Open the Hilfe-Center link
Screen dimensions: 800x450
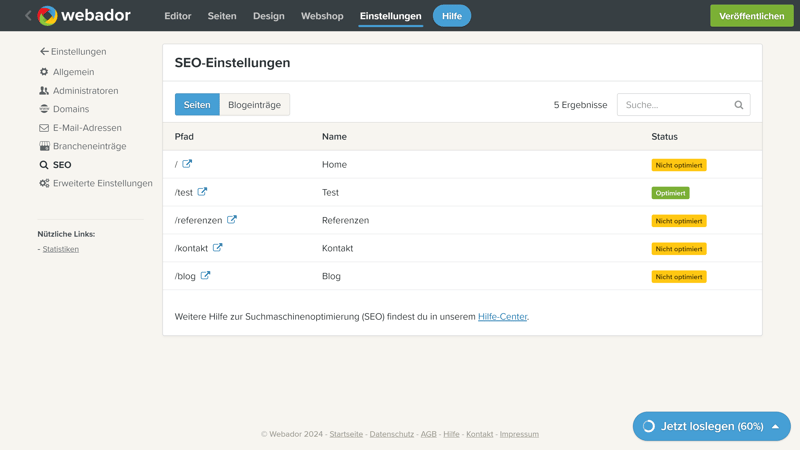502,317
